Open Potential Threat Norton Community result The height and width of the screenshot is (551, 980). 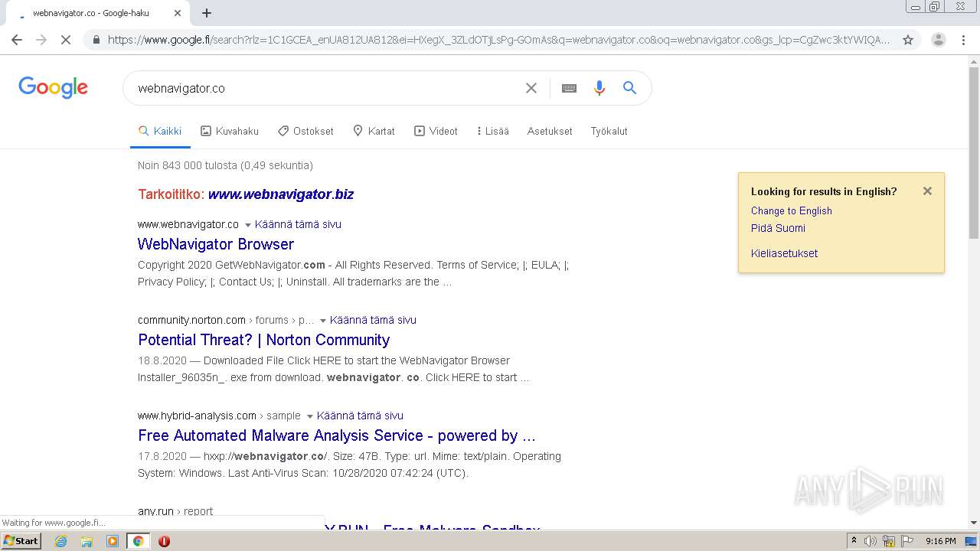[x=264, y=340]
